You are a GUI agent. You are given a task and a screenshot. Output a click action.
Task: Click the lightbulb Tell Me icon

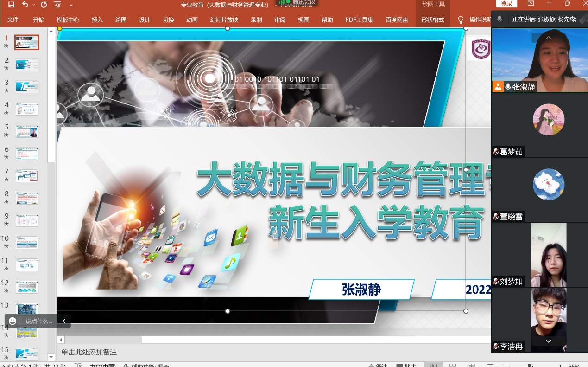pyautogui.click(x=461, y=20)
